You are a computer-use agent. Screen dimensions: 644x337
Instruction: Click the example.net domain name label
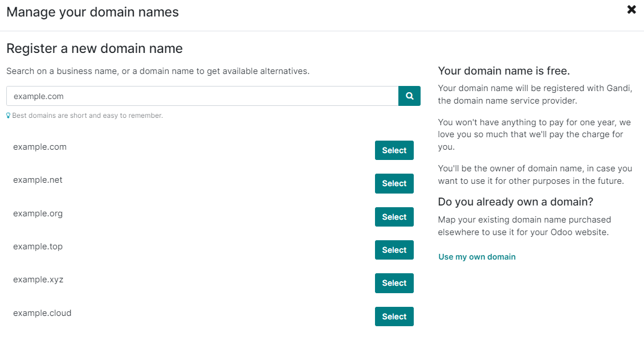click(x=38, y=179)
